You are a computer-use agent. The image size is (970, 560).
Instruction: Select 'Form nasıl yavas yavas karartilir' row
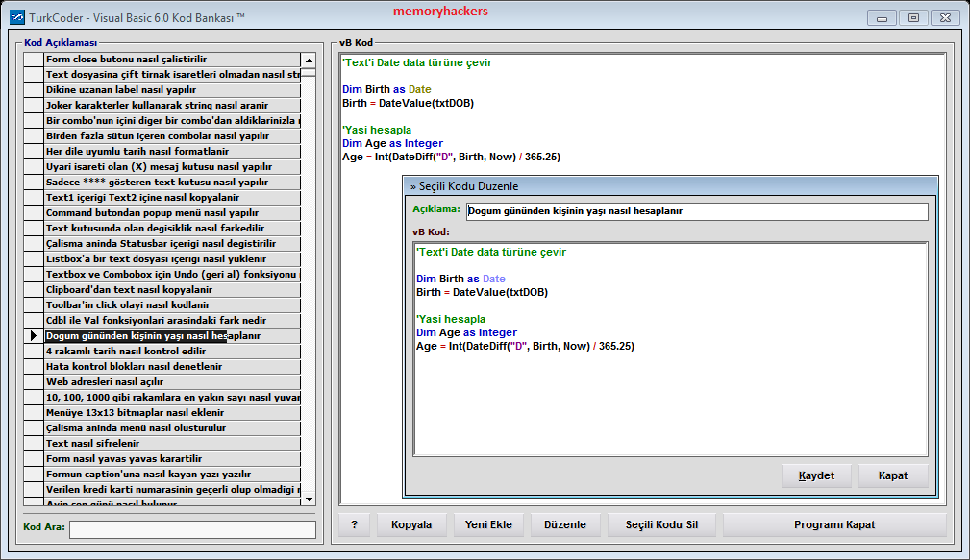coord(172,458)
